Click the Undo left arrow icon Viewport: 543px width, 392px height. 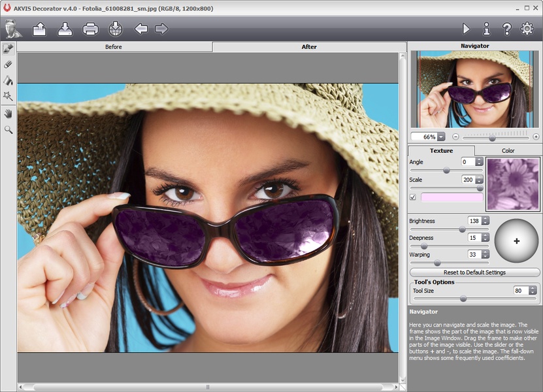click(x=140, y=29)
